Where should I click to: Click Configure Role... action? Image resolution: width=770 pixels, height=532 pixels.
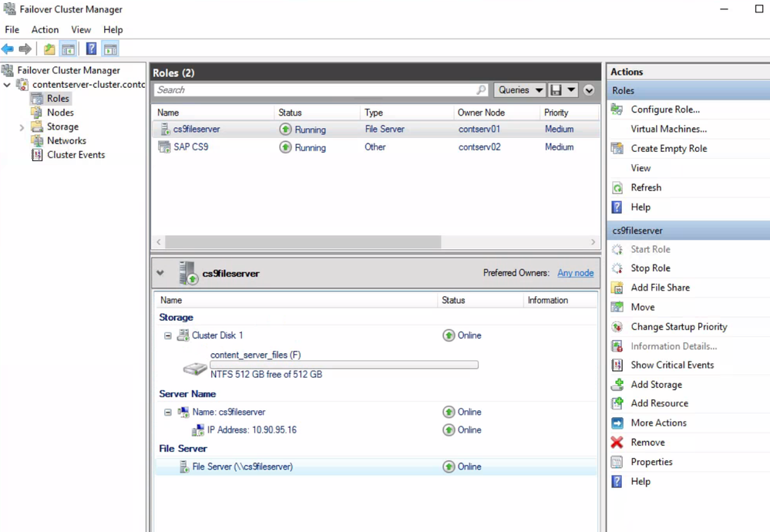tap(665, 109)
